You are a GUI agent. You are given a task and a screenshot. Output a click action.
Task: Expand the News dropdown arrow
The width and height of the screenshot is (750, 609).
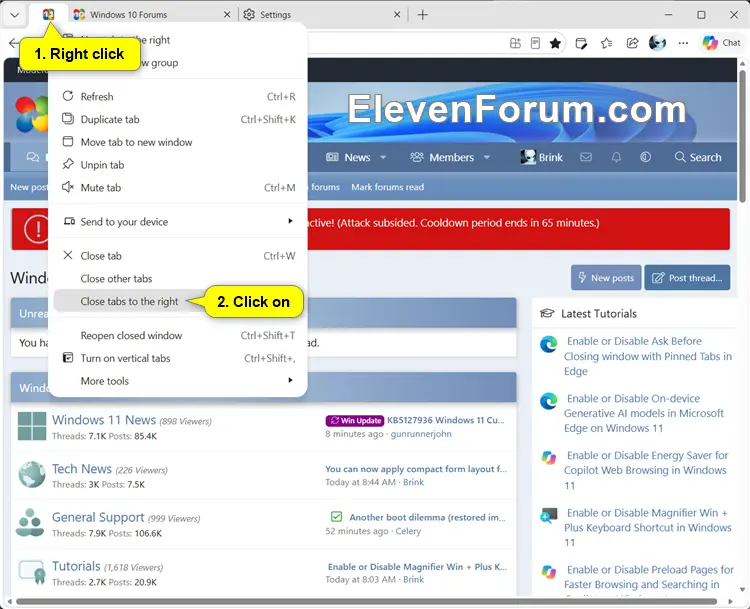tap(383, 157)
